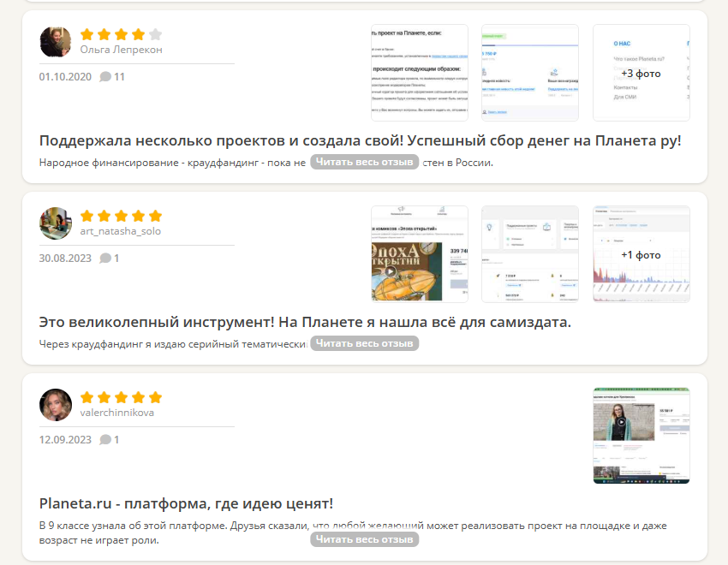Click the star rating of art_natasha_solo's review
The width and height of the screenshot is (728, 565).
coord(121,216)
